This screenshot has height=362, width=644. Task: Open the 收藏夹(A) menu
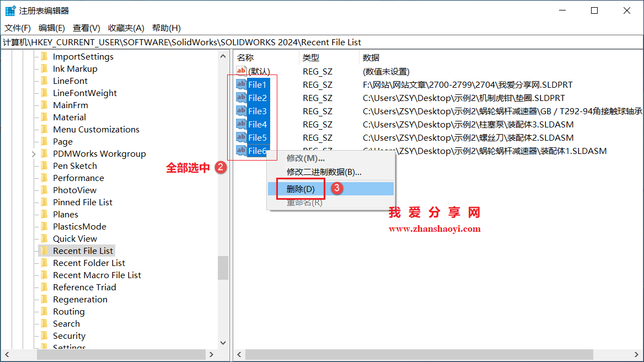click(x=126, y=28)
